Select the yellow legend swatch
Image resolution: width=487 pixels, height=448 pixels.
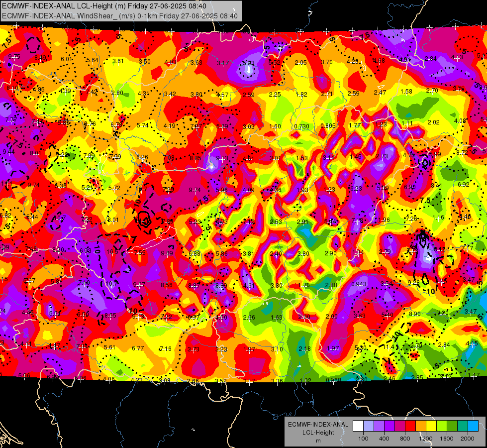431,426
